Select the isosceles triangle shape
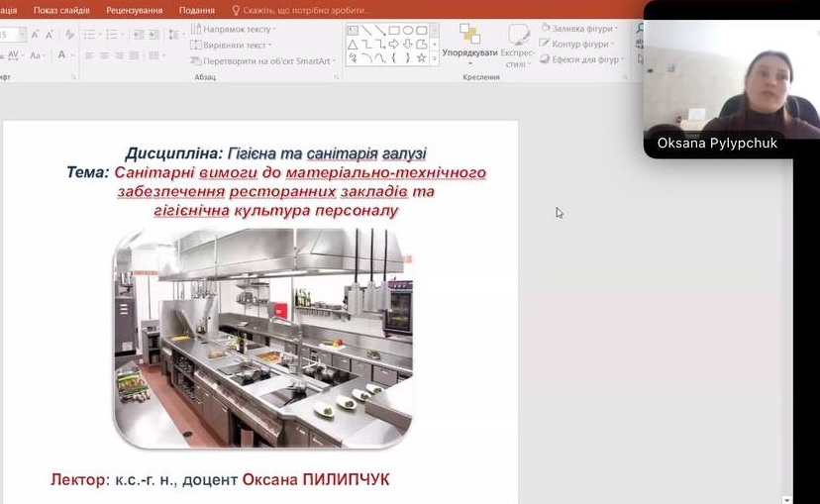 352,45
